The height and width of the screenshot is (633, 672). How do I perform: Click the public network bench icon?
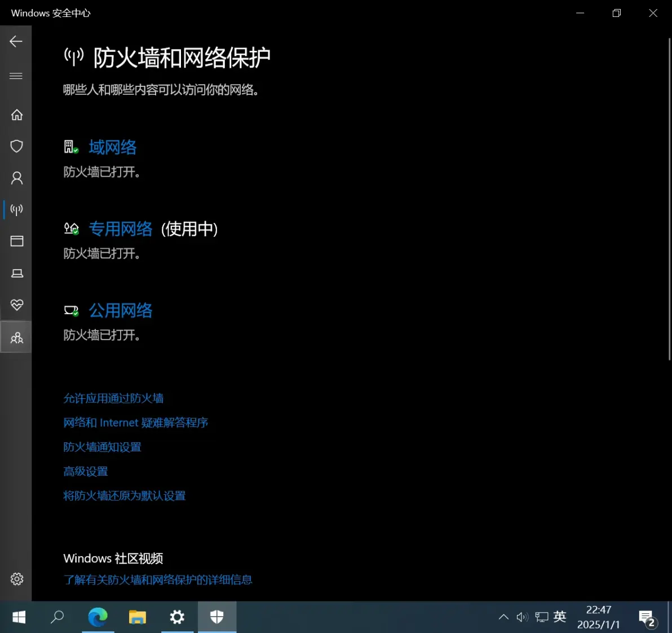tap(71, 310)
